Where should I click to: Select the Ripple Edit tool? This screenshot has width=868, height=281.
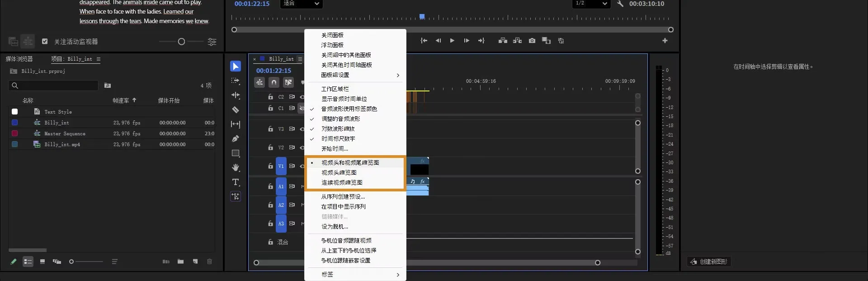[x=236, y=95]
